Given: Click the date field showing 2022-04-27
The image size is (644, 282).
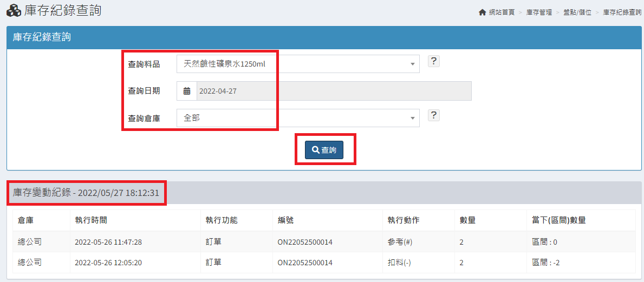Looking at the screenshot, I should (x=334, y=91).
